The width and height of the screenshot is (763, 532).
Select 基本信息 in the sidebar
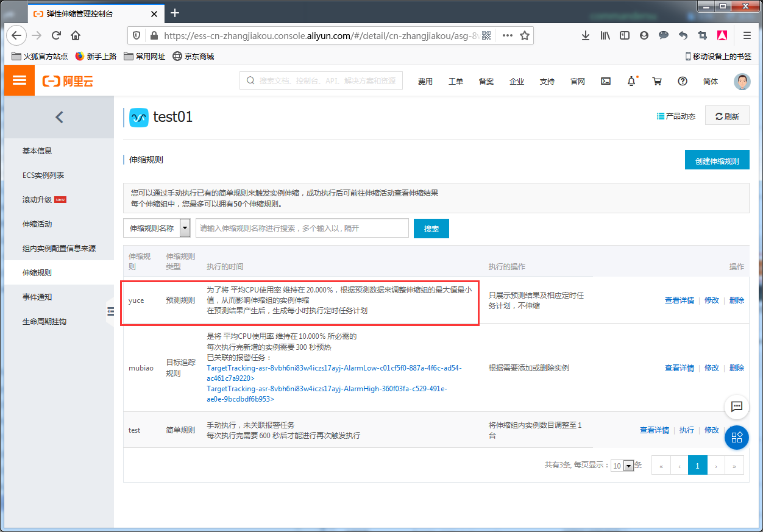coord(37,151)
